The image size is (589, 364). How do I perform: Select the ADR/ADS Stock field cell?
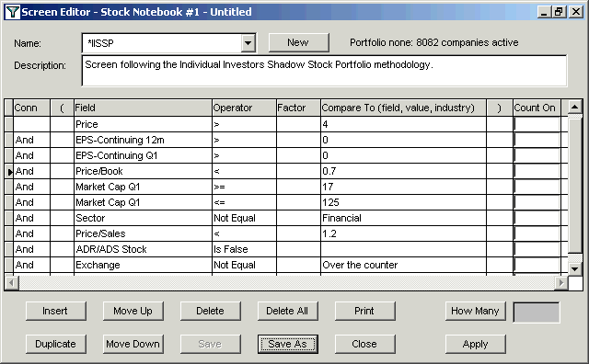coord(143,249)
